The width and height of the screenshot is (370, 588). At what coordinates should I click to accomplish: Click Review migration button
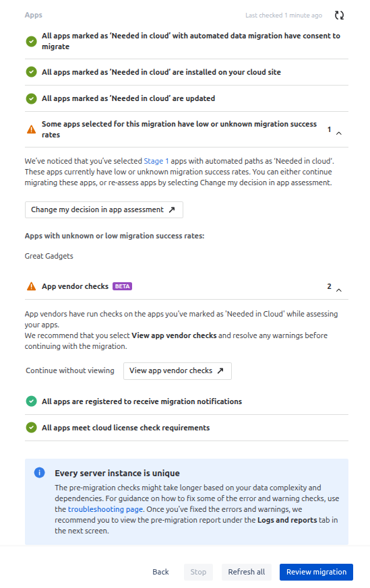pyautogui.click(x=316, y=572)
